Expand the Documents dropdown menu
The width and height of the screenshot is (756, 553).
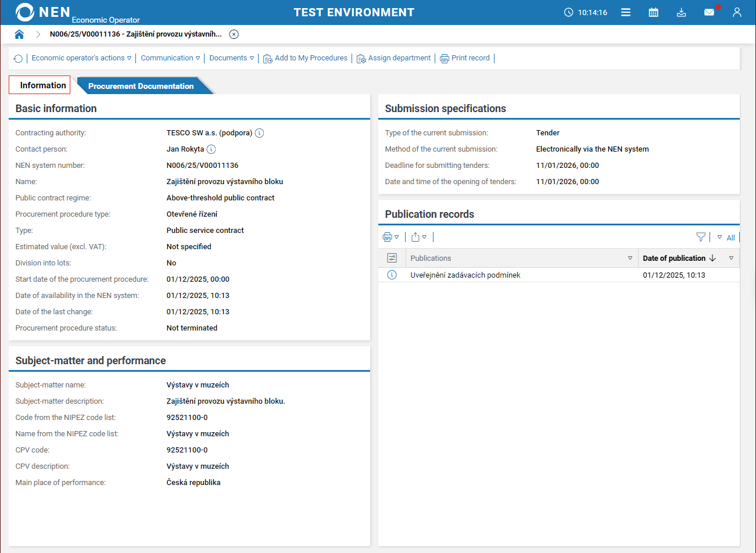[231, 58]
